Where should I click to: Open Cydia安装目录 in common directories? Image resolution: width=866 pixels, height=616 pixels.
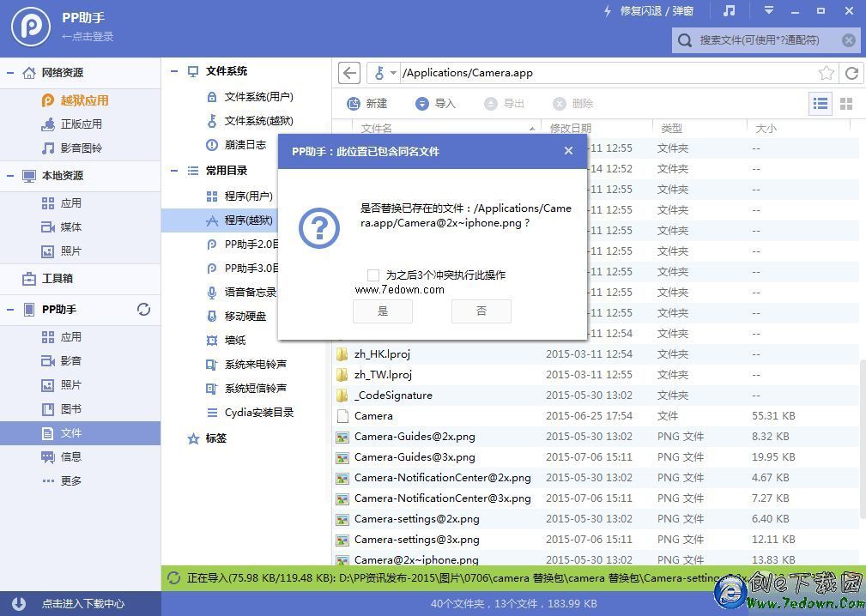click(x=258, y=413)
